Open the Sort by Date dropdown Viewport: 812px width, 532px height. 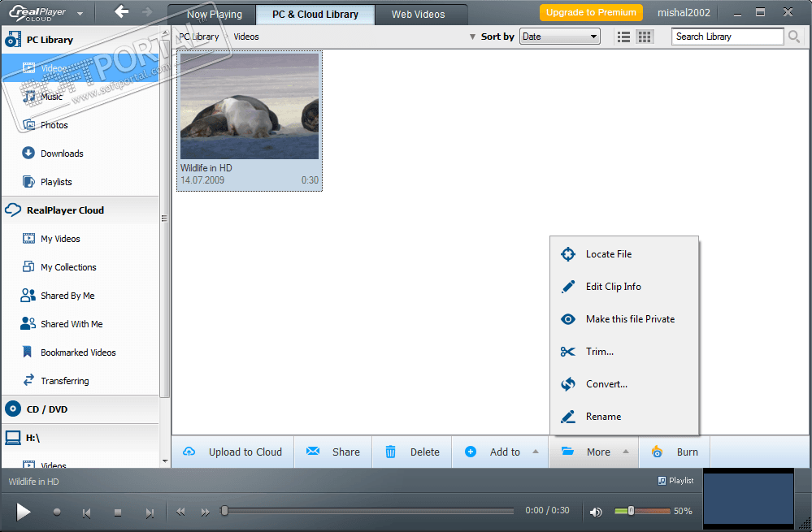559,37
